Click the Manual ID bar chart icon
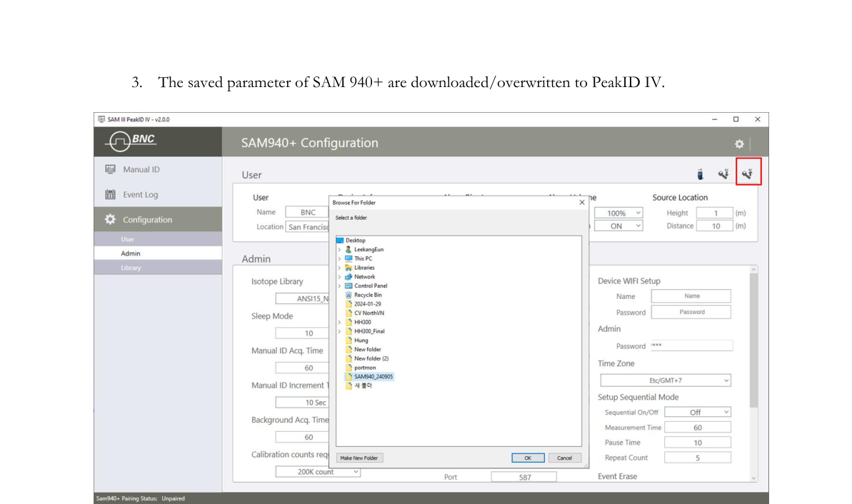The width and height of the screenshot is (852, 504). tap(110, 169)
